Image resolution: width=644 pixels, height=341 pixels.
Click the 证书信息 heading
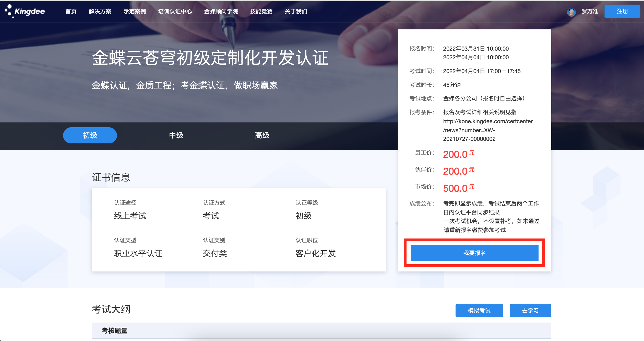click(x=111, y=177)
